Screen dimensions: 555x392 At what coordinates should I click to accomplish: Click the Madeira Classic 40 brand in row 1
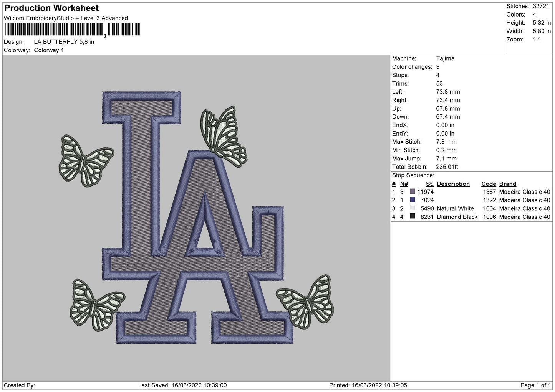525,192
